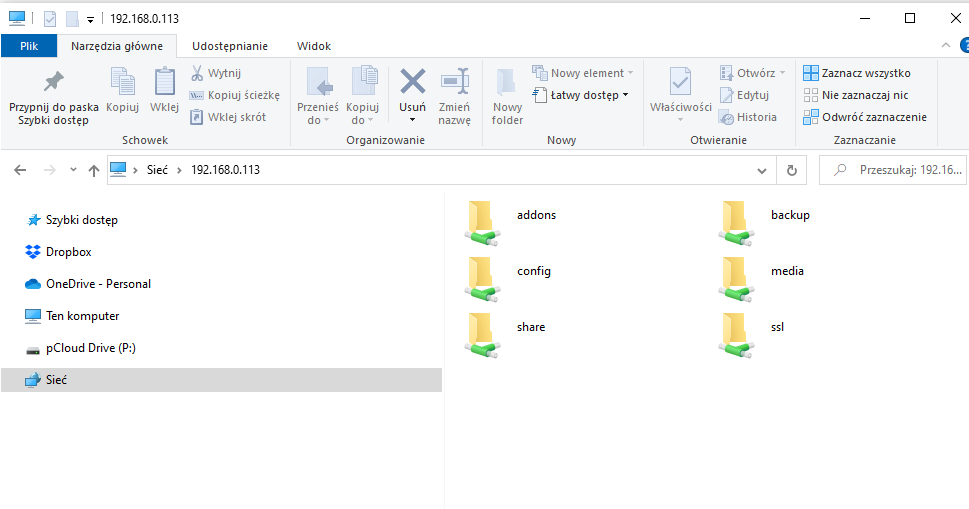Screen dimensions: 969x509
Task: Collapse the ribbon with chevron arrow
Action: click(x=946, y=45)
